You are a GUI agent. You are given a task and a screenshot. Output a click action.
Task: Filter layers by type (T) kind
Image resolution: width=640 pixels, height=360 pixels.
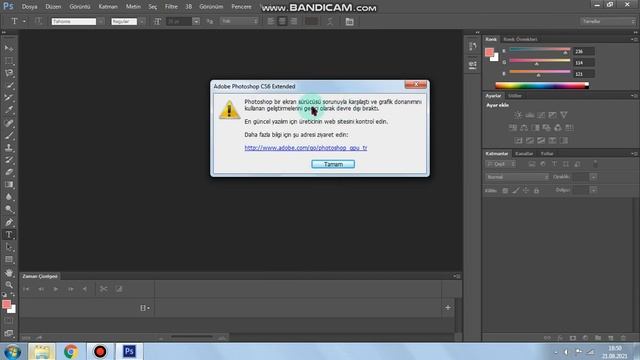554,164
